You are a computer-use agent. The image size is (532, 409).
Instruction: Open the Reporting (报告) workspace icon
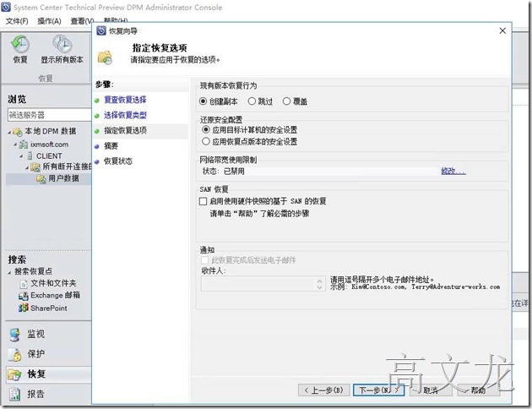[x=15, y=394]
